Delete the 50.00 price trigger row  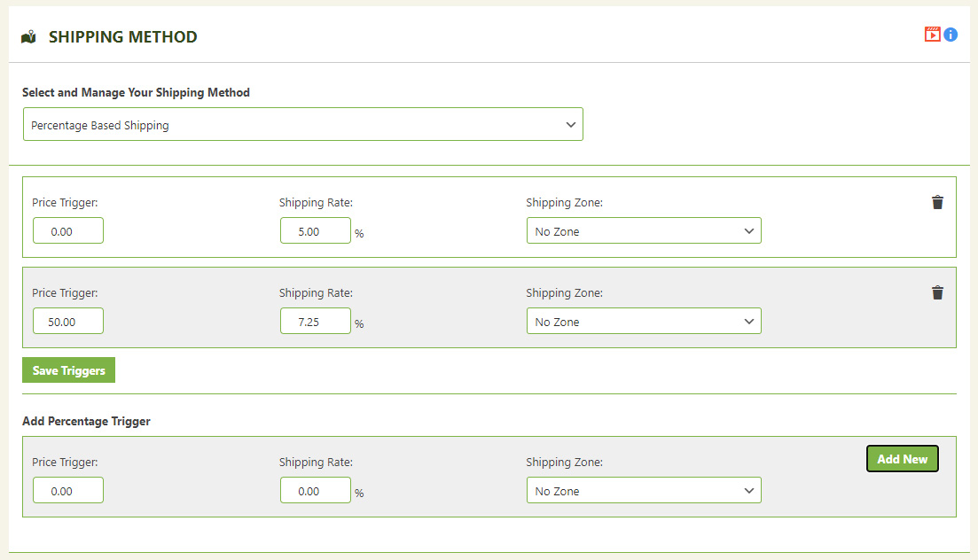[937, 293]
